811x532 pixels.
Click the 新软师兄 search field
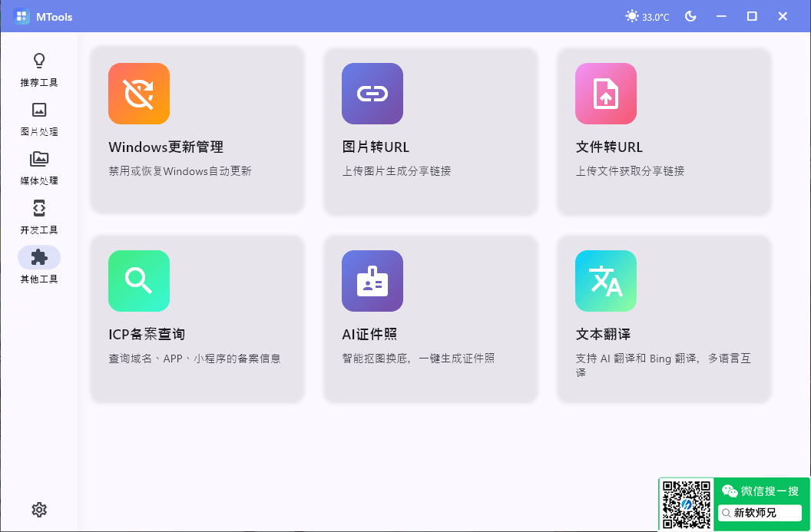pos(760,513)
